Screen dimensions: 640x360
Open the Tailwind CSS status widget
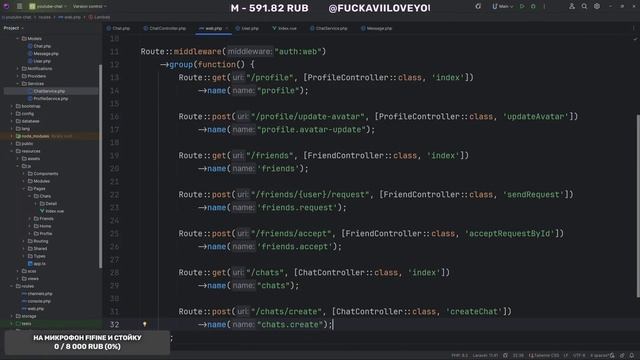tap(544, 356)
